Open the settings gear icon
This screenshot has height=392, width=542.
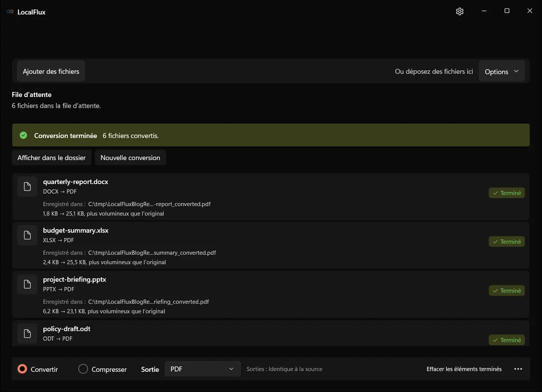460,12
